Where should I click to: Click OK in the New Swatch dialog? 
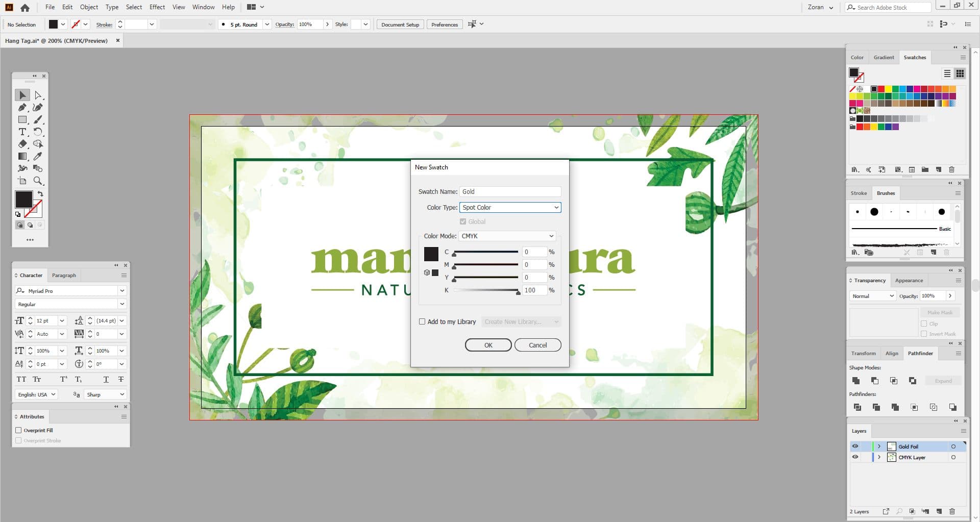(x=487, y=345)
